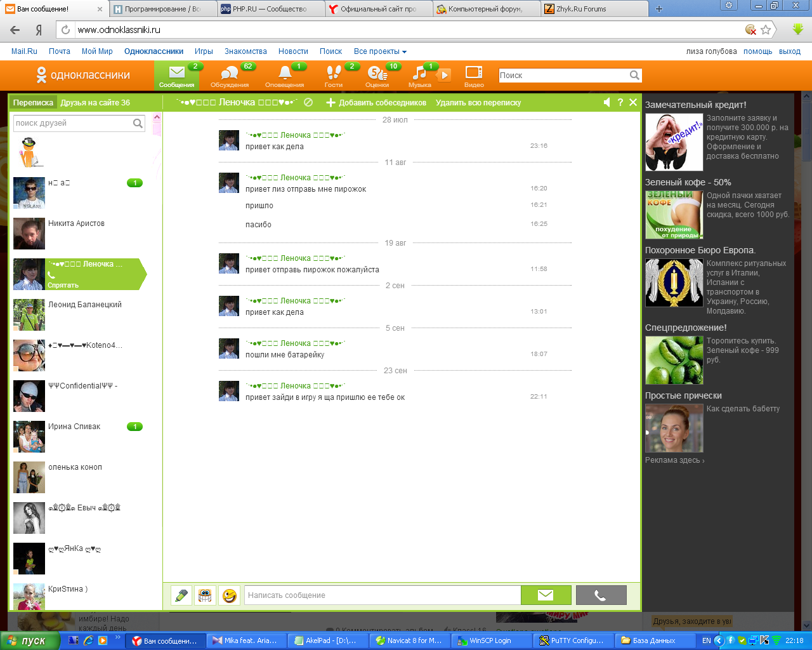Open the smiley emoticon picker
This screenshot has width=812, height=650.
coord(229,595)
